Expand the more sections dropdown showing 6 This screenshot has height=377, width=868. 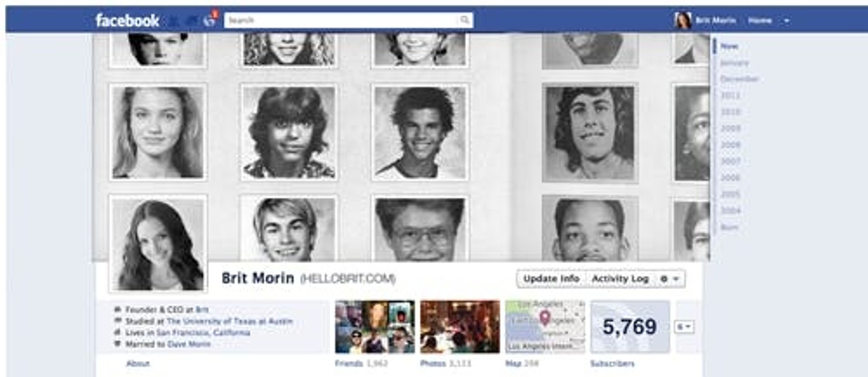(x=684, y=327)
